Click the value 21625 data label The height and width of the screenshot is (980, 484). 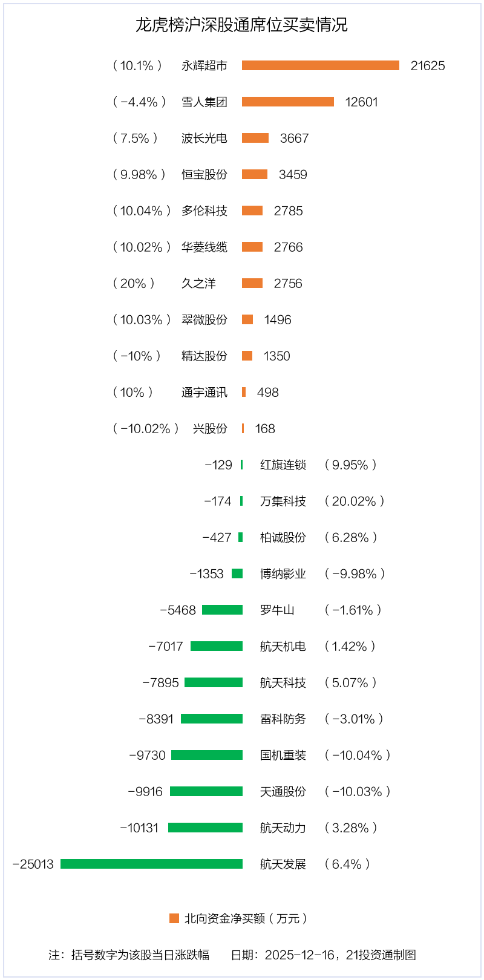point(428,65)
